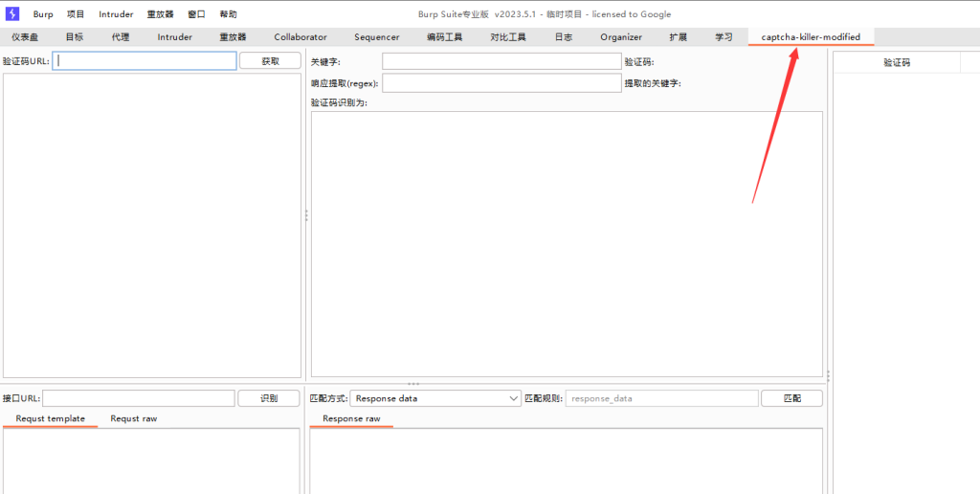Select the captcha-killer-modified tab
The image size is (980, 494).
(x=811, y=37)
